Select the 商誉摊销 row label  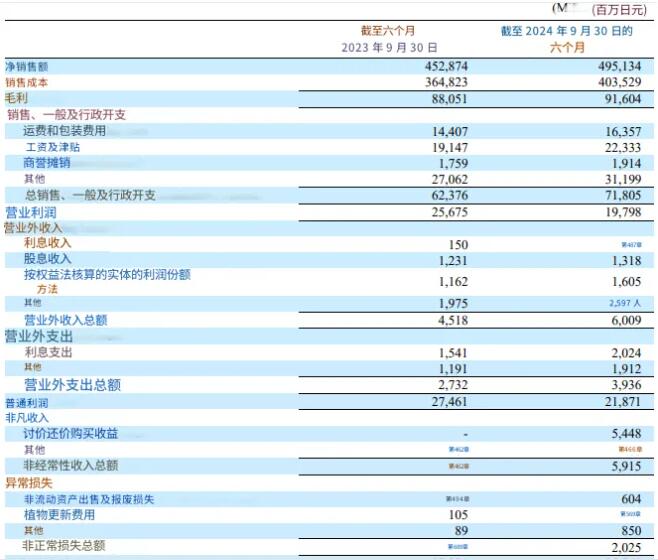pos(46,162)
